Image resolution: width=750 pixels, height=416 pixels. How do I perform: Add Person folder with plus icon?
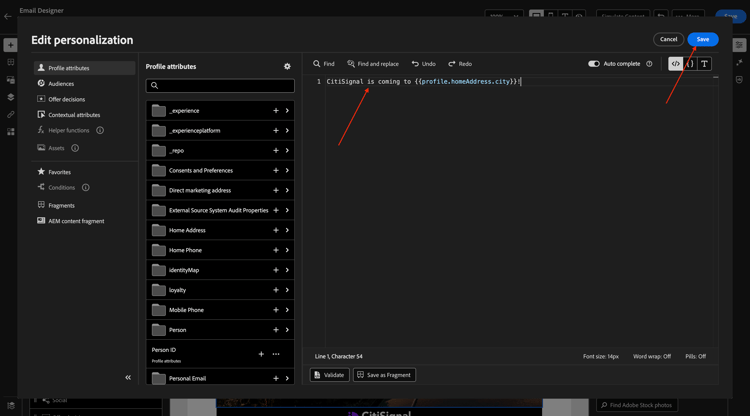pyautogui.click(x=276, y=330)
